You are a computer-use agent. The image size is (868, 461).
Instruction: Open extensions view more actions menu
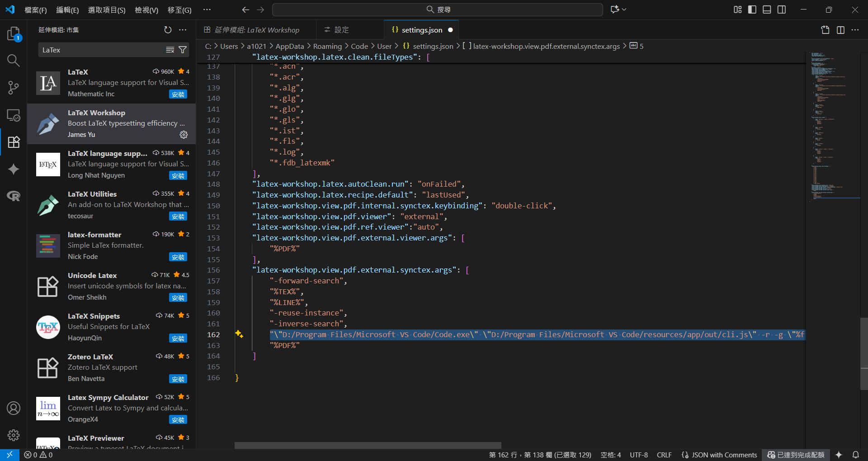pos(183,30)
